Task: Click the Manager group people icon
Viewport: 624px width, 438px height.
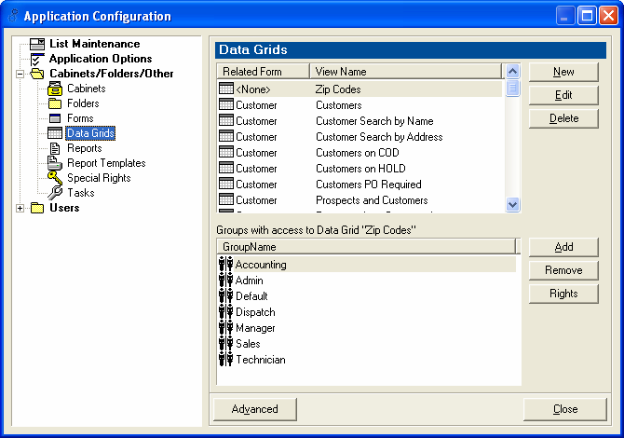Action: pyautogui.click(x=226, y=328)
